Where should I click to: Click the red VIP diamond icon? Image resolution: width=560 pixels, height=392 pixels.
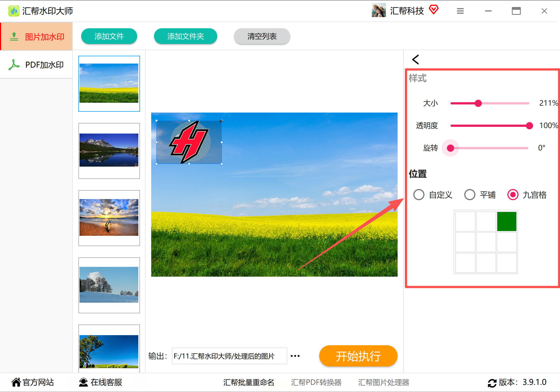point(433,10)
